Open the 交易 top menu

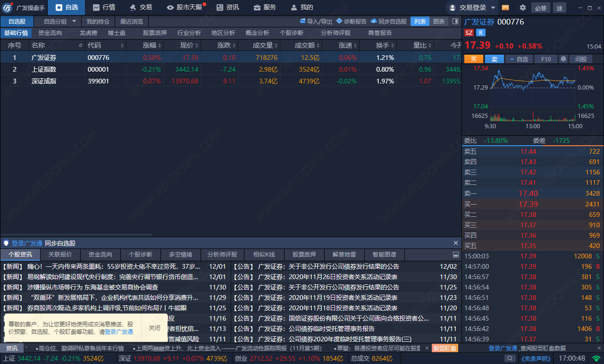coord(141,8)
